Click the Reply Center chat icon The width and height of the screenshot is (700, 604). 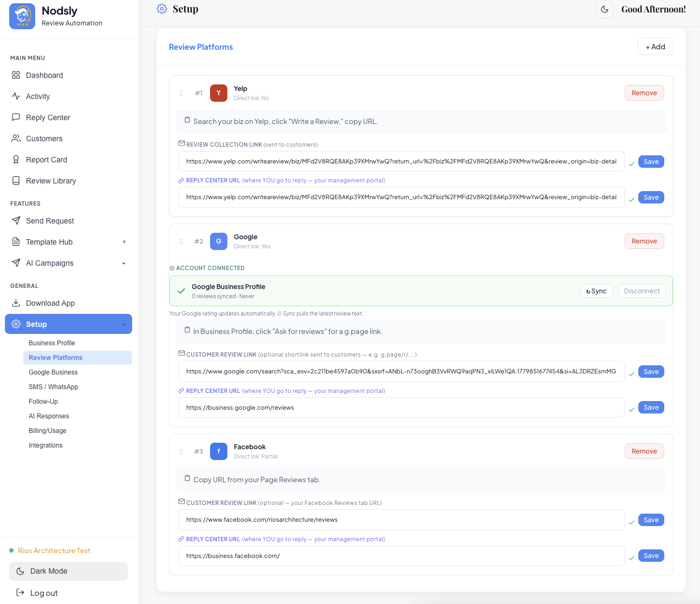[x=16, y=117]
